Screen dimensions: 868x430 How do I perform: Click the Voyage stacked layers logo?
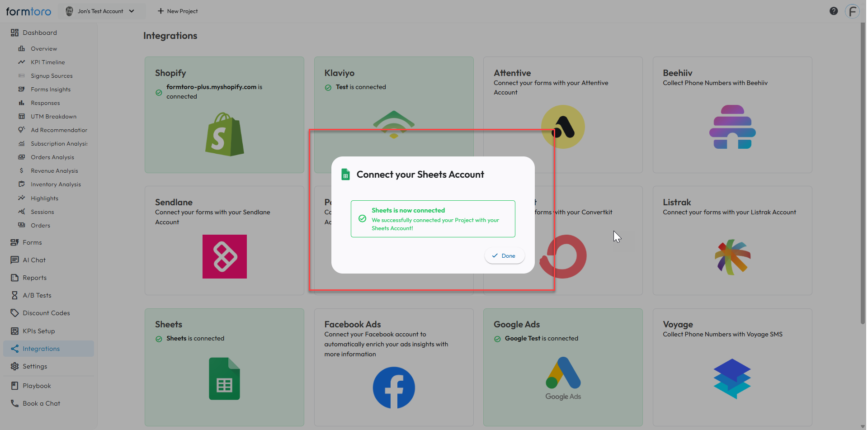(732, 379)
